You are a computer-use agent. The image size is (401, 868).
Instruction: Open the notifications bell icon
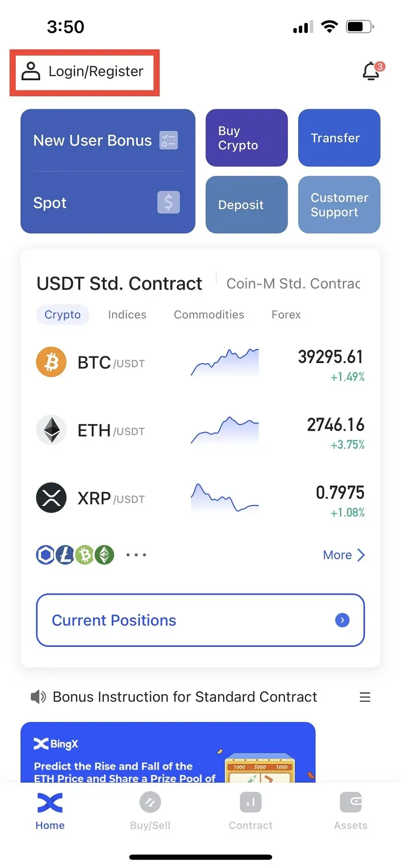371,71
